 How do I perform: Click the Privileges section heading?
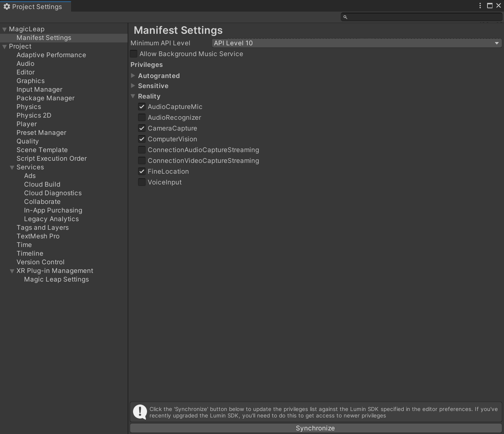[147, 65]
